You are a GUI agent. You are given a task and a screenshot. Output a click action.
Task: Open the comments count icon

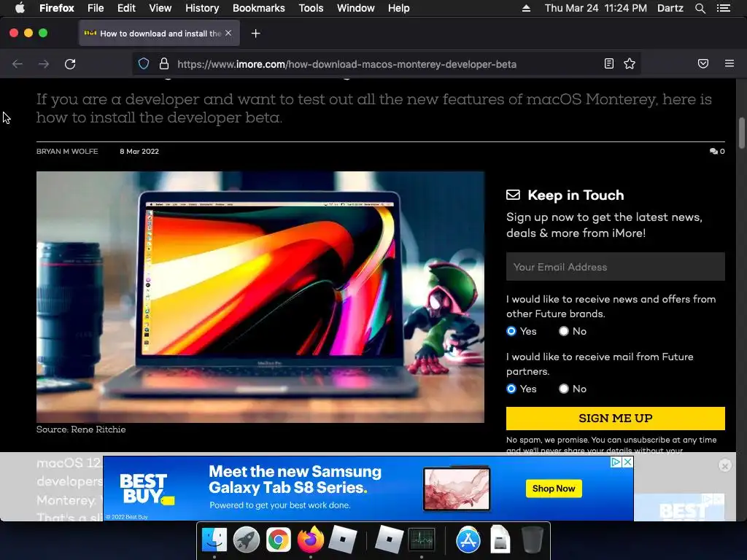717,152
